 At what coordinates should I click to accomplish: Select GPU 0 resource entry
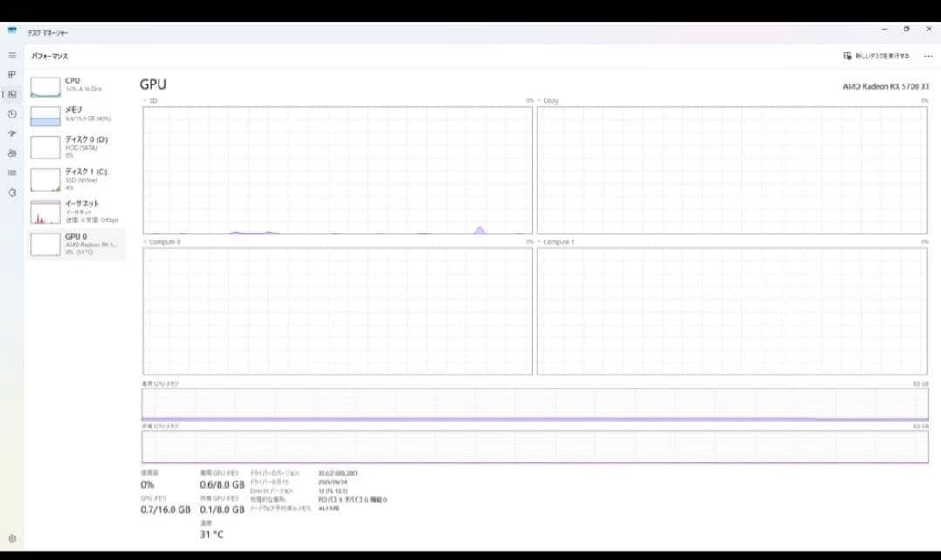(76, 245)
